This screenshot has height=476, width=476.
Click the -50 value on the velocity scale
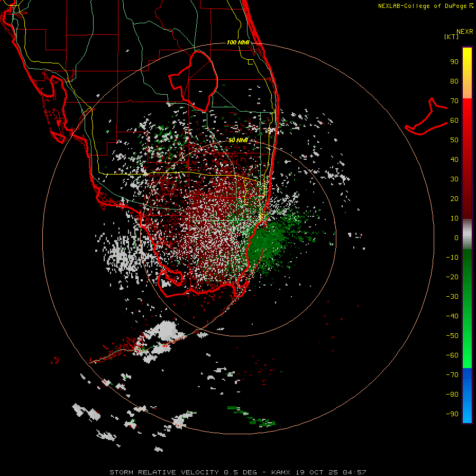452,335
